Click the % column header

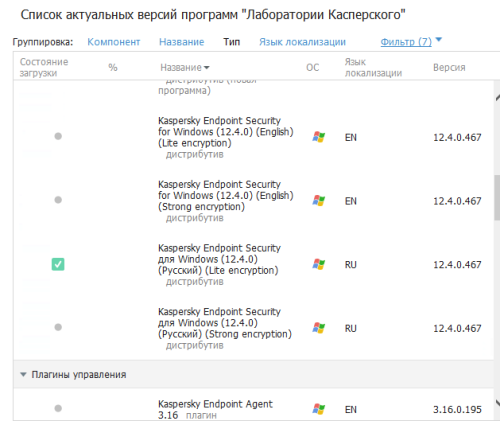pyautogui.click(x=113, y=68)
